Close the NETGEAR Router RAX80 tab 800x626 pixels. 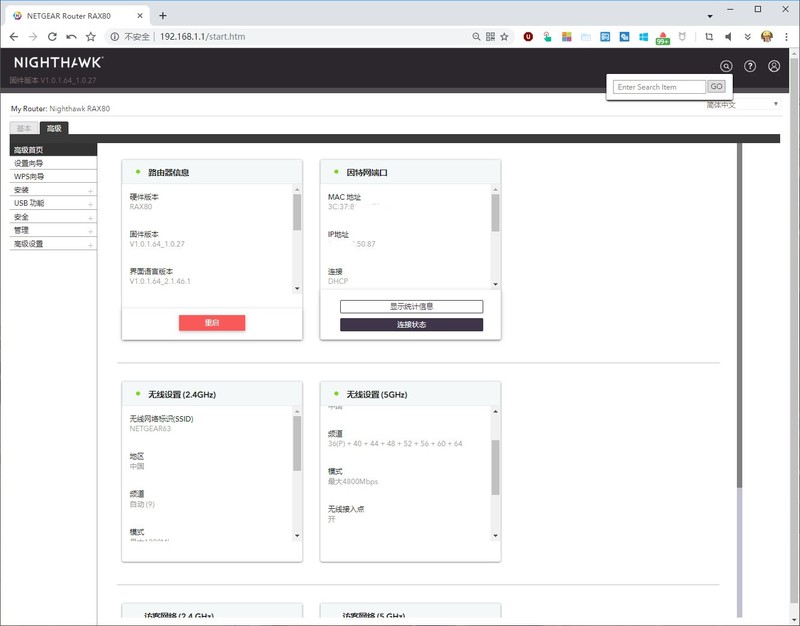pyautogui.click(x=140, y=16)
